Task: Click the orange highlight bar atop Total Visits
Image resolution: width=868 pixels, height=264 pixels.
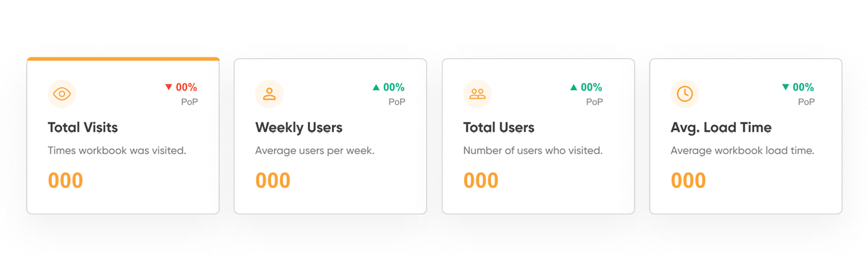Action: point(123,59)
